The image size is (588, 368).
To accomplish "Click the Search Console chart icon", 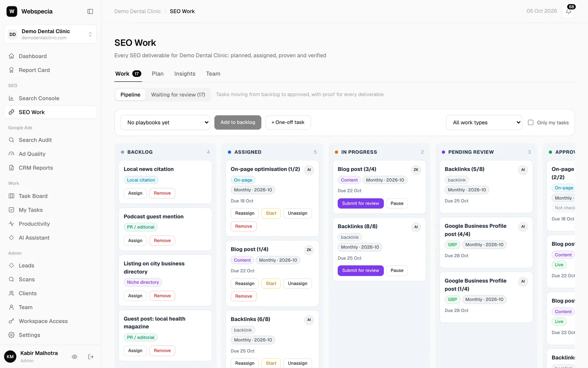I will click(11, 98).
